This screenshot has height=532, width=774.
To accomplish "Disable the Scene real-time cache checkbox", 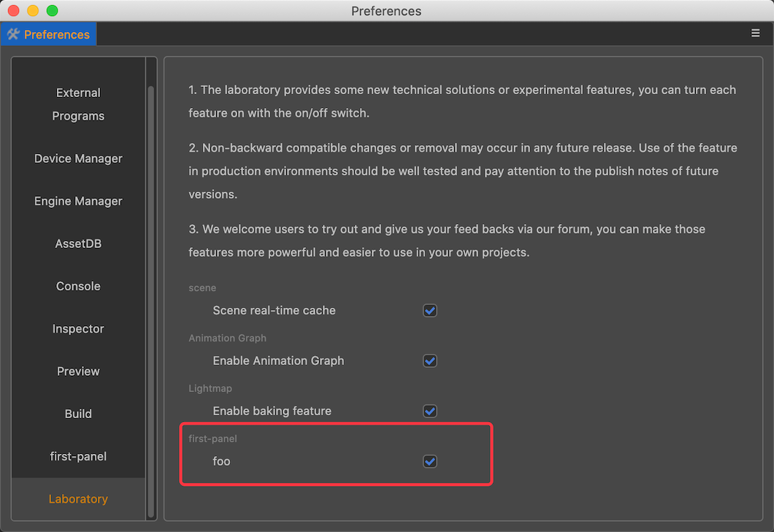I will click(x=430, y=311).
